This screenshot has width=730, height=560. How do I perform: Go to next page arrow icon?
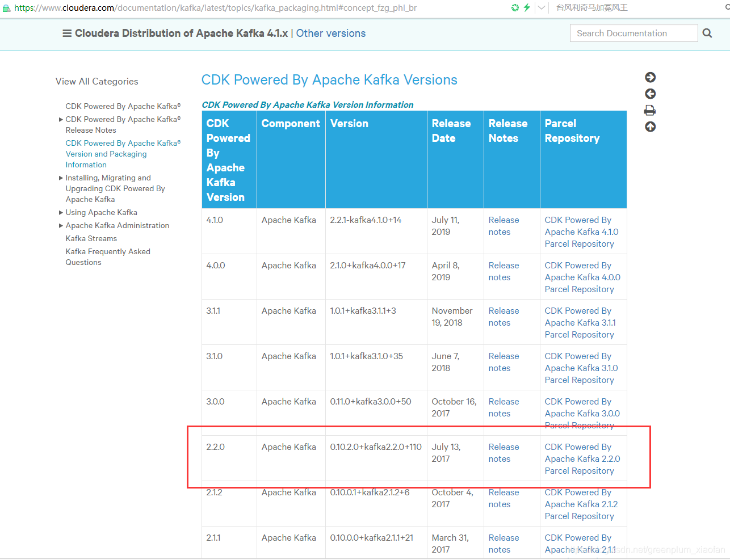[651, 77]
